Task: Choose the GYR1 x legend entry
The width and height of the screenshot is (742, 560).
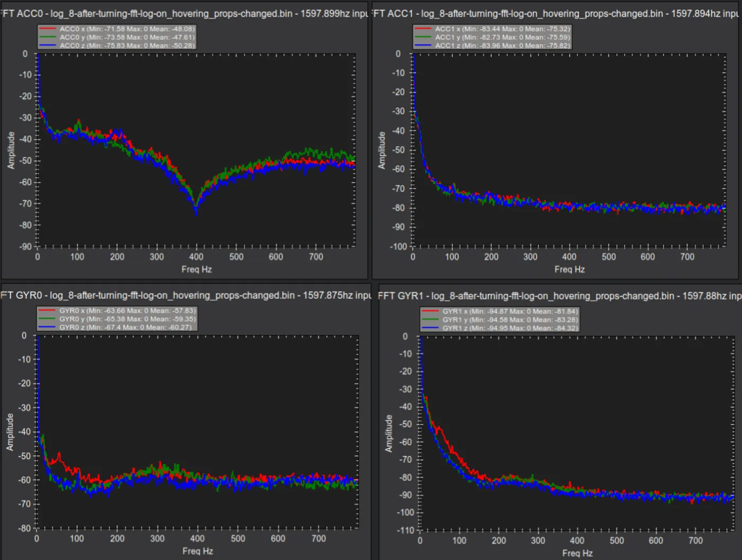Action: point(500,312)
